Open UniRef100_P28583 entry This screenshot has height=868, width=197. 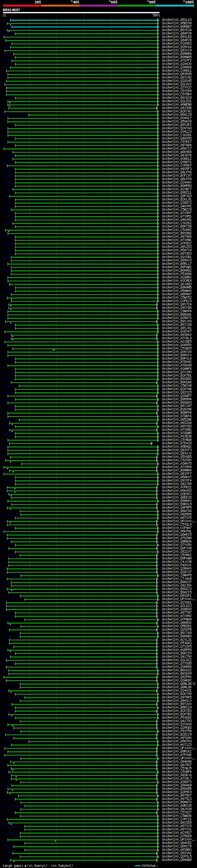pyautogui.click(x=177, y=43)
